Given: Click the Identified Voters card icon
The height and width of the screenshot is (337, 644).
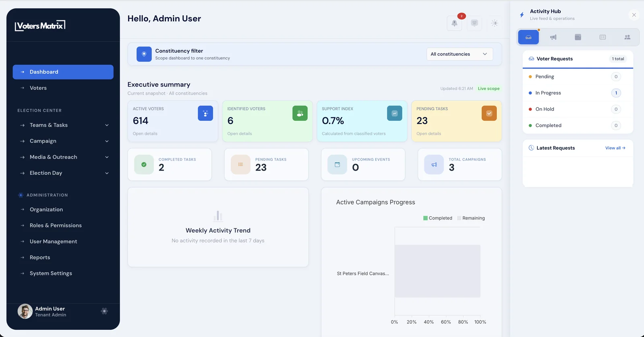Looking at the screenshot, I should point(300,113).
